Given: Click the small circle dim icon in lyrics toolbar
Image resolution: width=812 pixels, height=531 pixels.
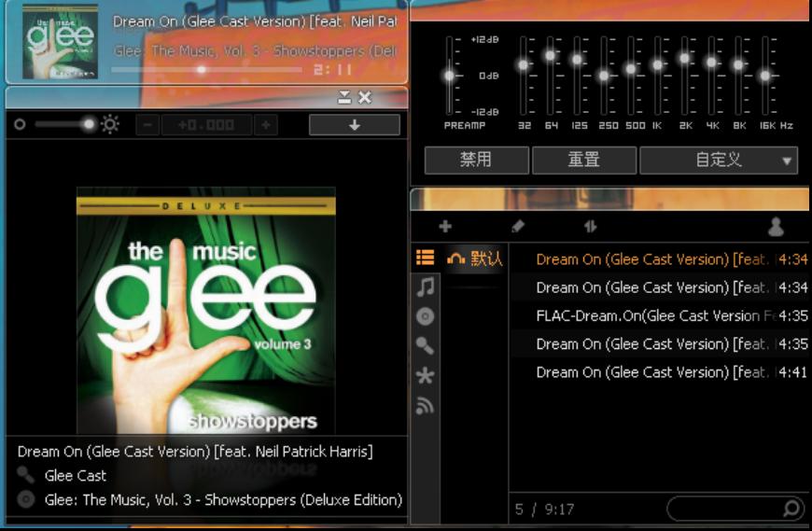Looking at the screenshot, I should pyautogui.click(x=20, y=124).
